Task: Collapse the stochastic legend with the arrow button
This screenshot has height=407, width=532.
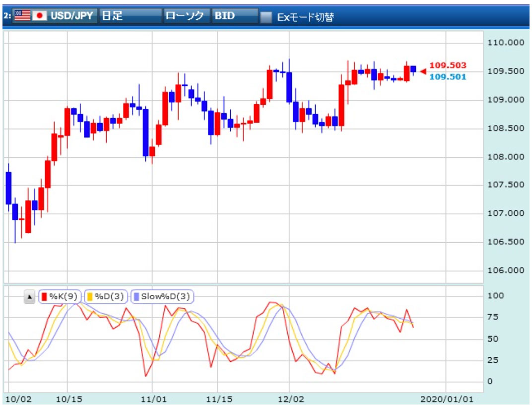Action: coord(29,297)
